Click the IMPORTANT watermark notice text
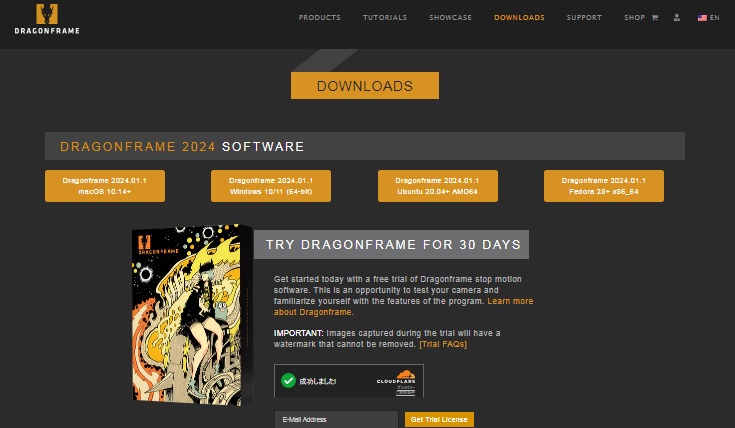 pyautogui.click(x=387, y=338)
